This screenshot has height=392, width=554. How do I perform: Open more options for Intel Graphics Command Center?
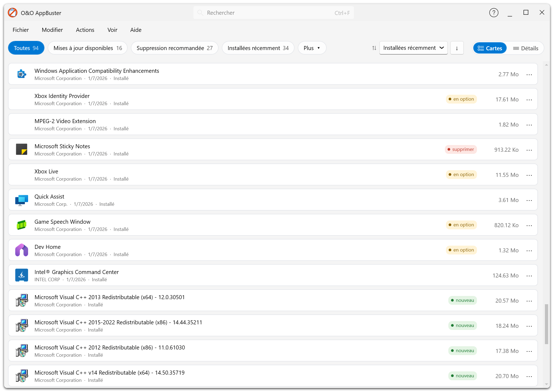click(529, 276)
